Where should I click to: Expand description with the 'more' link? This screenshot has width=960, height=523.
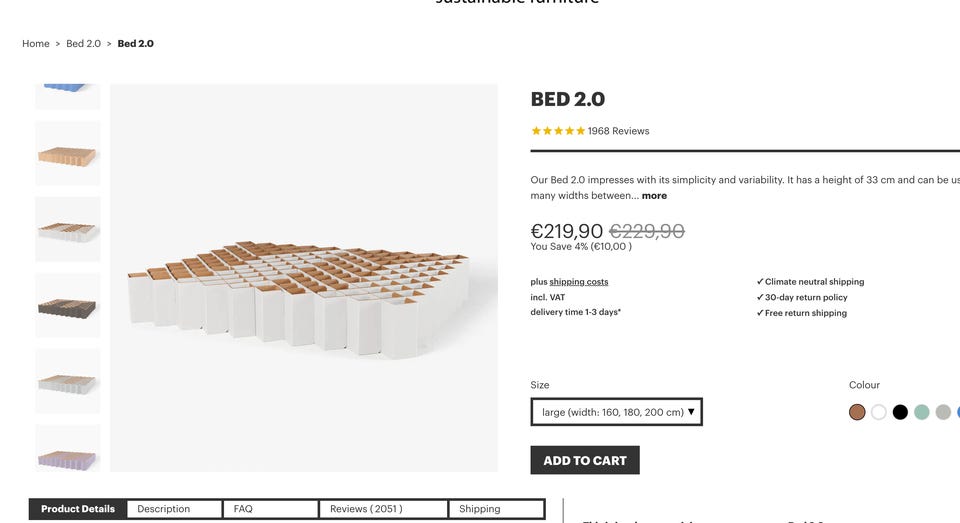coord(654,196)
